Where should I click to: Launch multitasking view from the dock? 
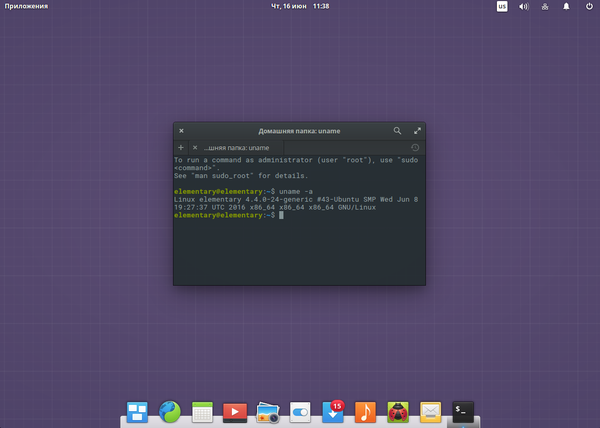pyautogui.click(x=137, y=410)
